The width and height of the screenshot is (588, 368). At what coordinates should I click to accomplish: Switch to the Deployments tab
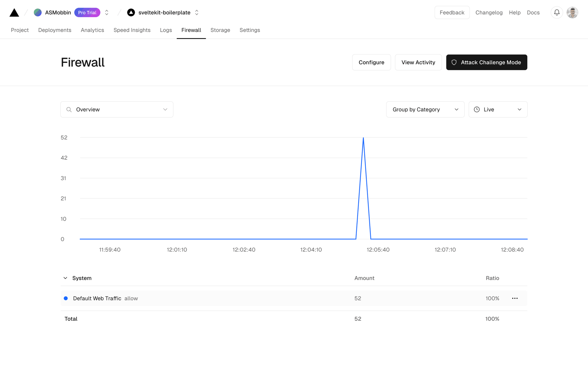pos(55,30)
